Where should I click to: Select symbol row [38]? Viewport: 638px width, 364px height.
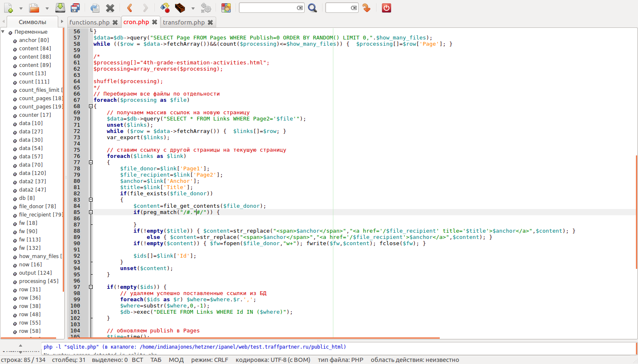[30, 306]
